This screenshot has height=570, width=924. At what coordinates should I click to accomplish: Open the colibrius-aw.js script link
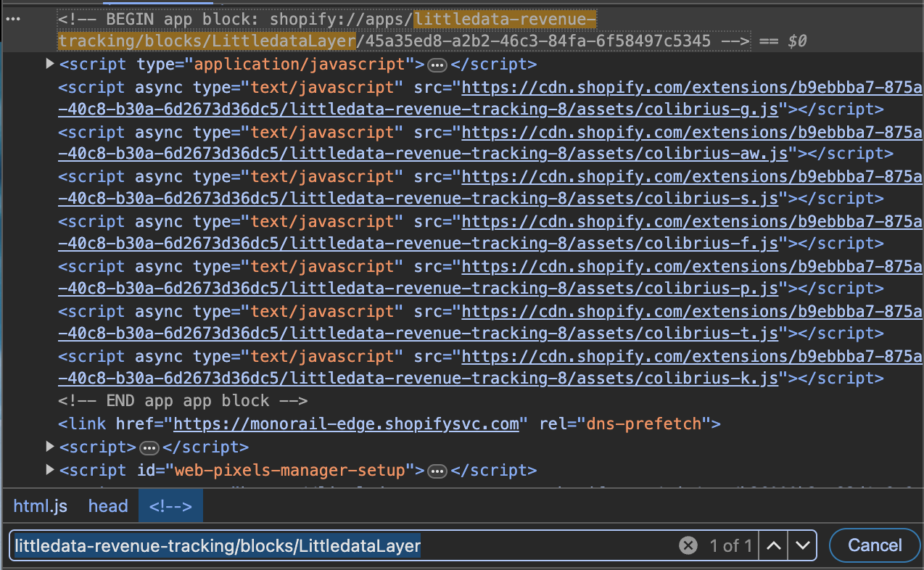[490, 144]
